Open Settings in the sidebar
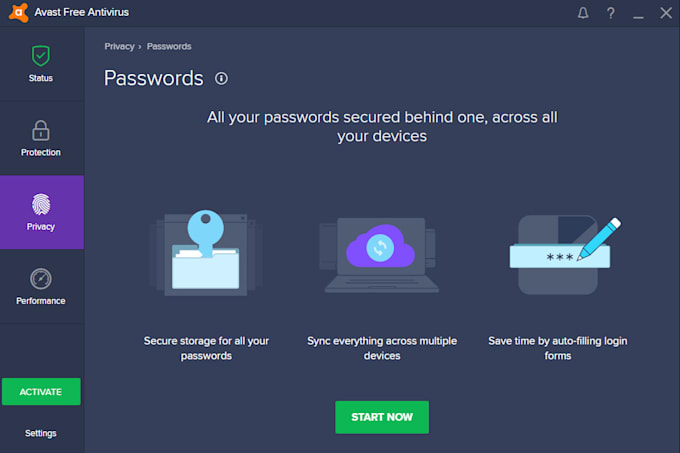This screenshot has width=680, height=453. pyautogui.click(x=41, y=433)
